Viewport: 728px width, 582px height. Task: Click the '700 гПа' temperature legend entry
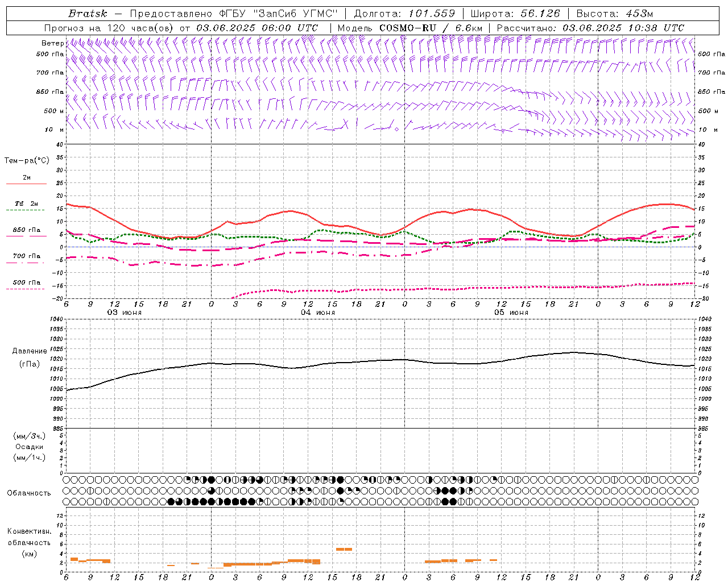(27, 256)
